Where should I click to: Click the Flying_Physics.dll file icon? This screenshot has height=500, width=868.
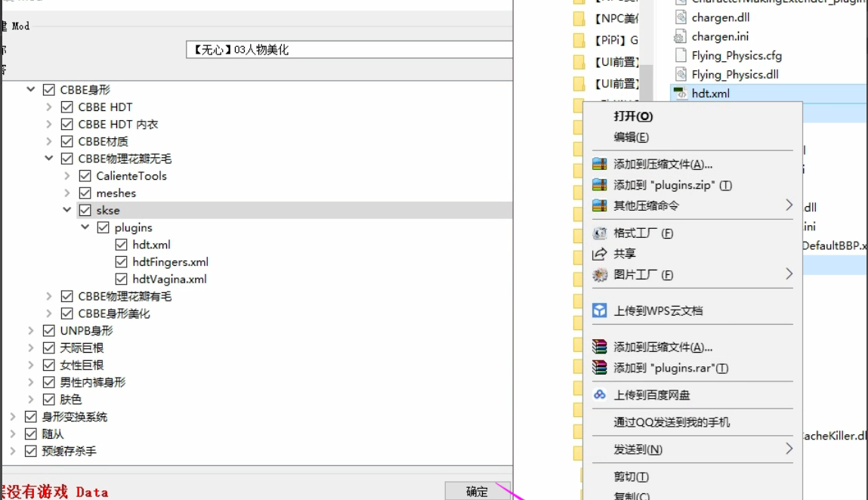coord(681,74)
